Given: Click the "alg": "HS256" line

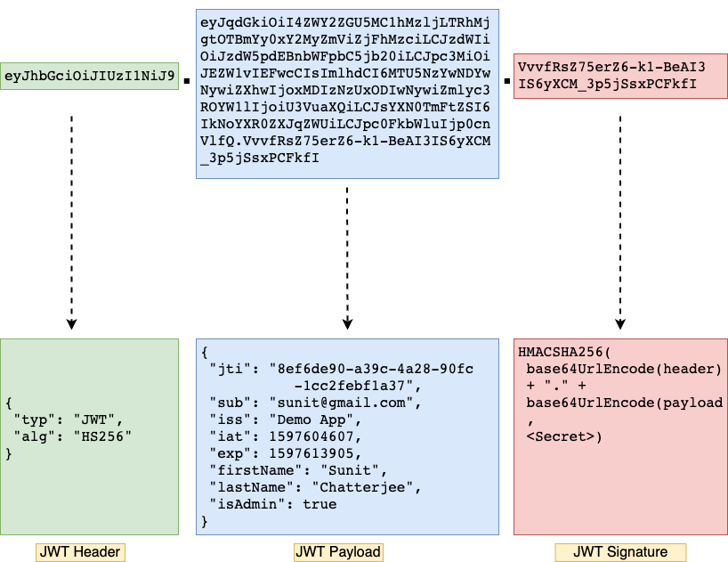Looking at the screenshot, I should pos(72,436).
